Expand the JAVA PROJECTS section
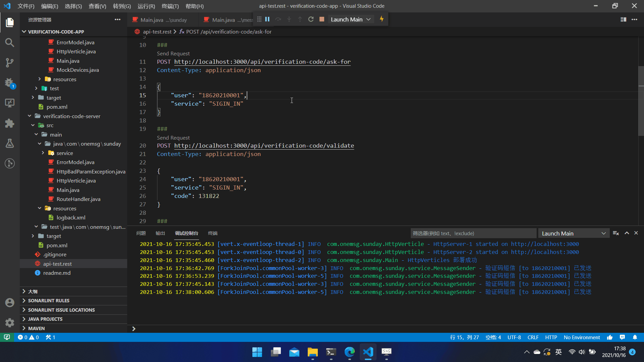The width and height of the screenshot is (644, 362). pos(45,319)
